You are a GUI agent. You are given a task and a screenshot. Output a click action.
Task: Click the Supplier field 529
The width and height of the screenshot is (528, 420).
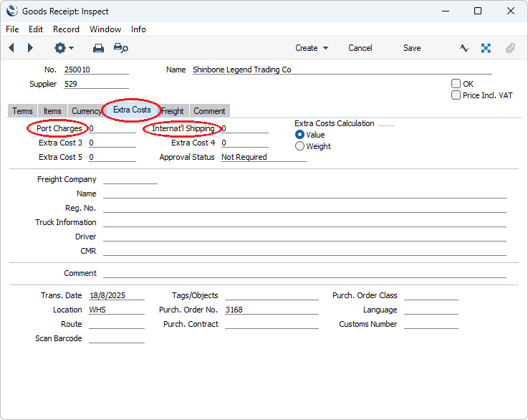96,84
